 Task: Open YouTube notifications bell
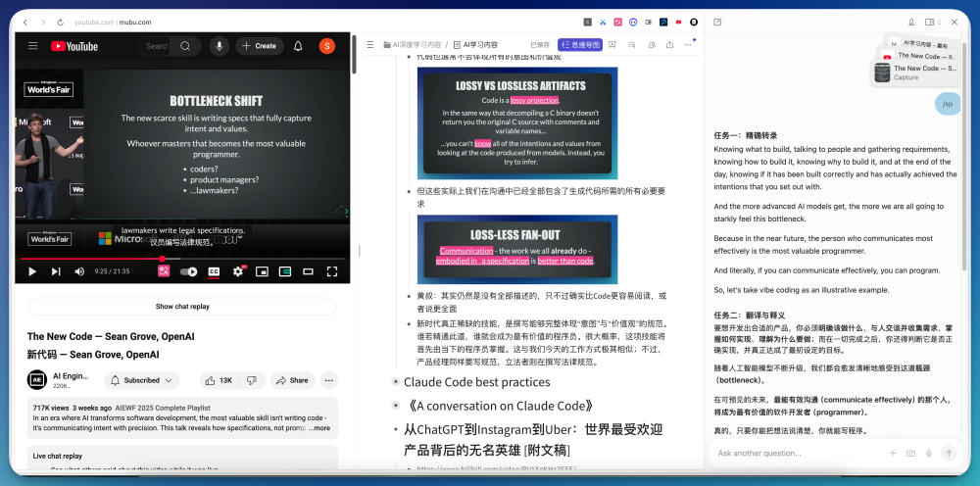click(298, 46)
